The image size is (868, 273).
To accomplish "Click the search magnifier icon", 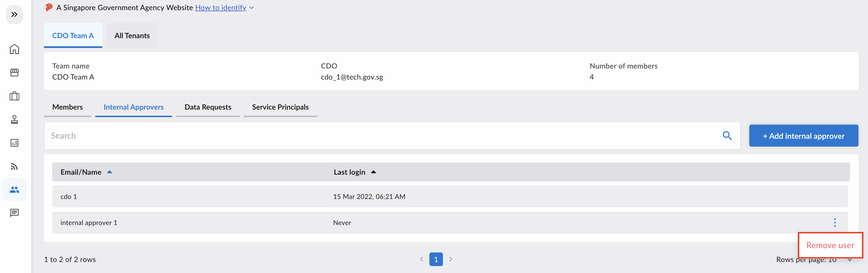I will click(727, 136).
